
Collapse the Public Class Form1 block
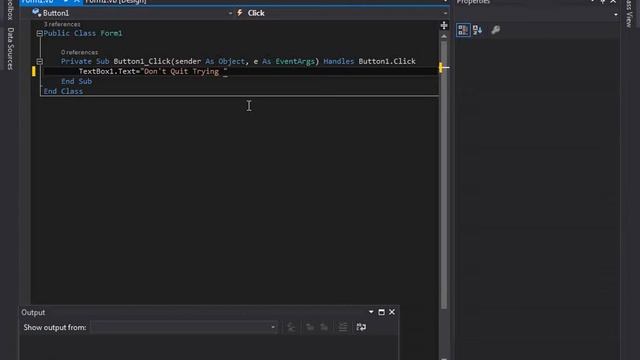[x=40, y=33]
